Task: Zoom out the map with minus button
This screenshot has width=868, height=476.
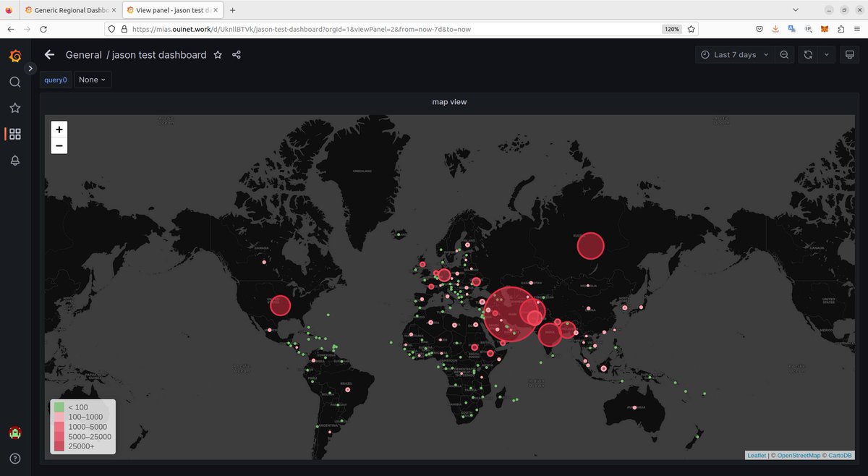Action: (59, 145)
